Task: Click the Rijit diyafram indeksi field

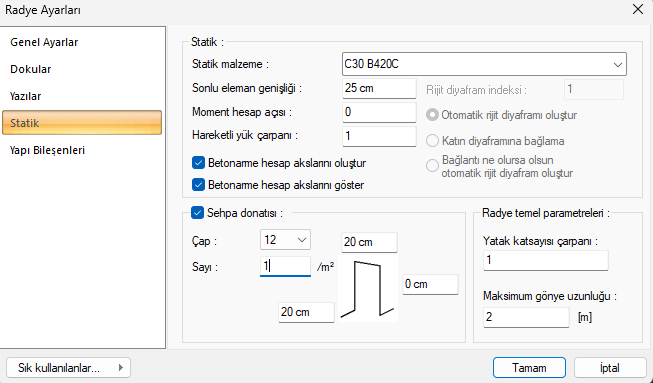Action: [593, 90]
